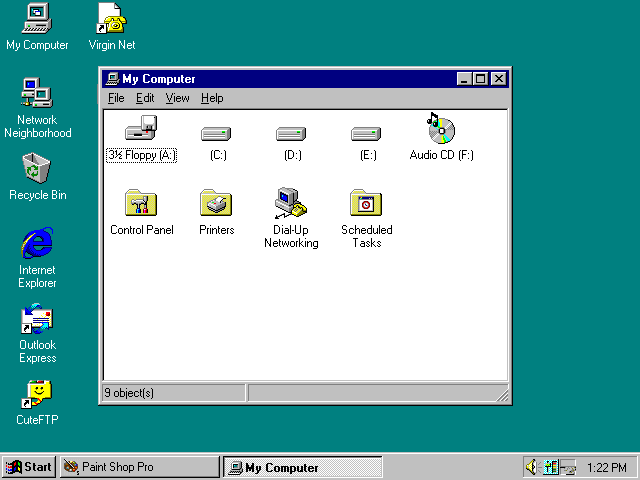Viewport: 640px width, 480px height.
Task: Click the window resize grip corner
Action: (x=503, y=396)
